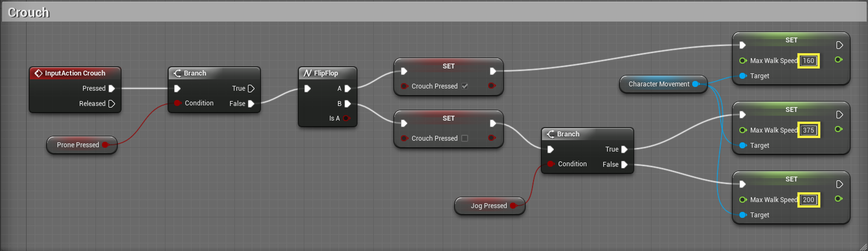
Task: Click the True pin on the Branch fed by Jog Pressed
Action: pyautogui.click(x=624, y=149)
